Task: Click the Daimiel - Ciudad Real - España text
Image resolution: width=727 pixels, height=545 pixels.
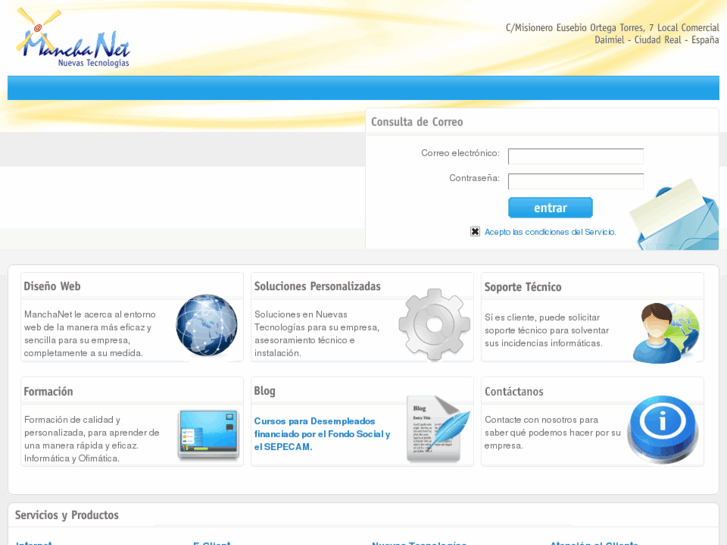Action: pyautogui.click(x=657, y=40)
